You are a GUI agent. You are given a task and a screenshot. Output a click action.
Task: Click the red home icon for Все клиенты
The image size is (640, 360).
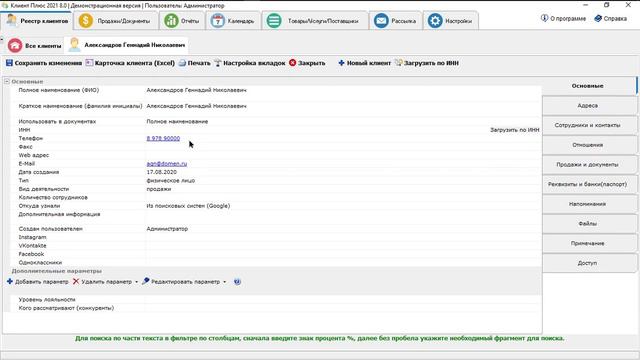[x=15, y=45]
